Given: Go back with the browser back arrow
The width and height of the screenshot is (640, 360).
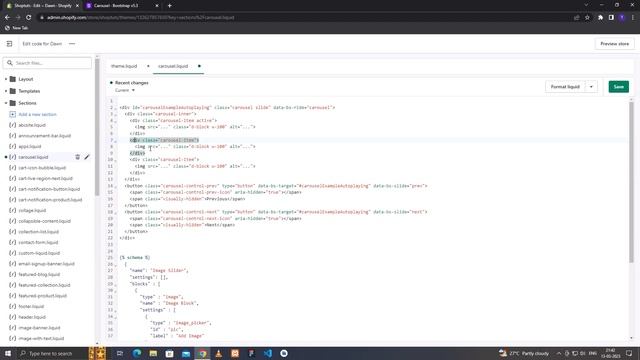Looking at the screenshot, I should [x=7, y=18].
